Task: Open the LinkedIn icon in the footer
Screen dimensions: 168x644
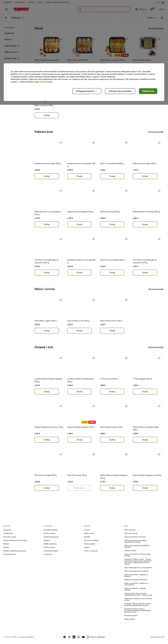Action: tap(74, 637)
